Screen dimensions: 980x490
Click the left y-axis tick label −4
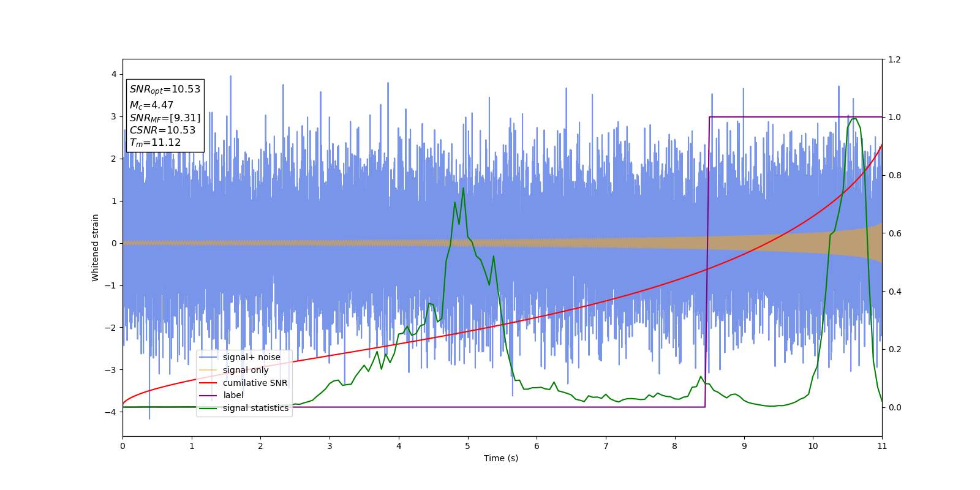[x=111, y=412]
